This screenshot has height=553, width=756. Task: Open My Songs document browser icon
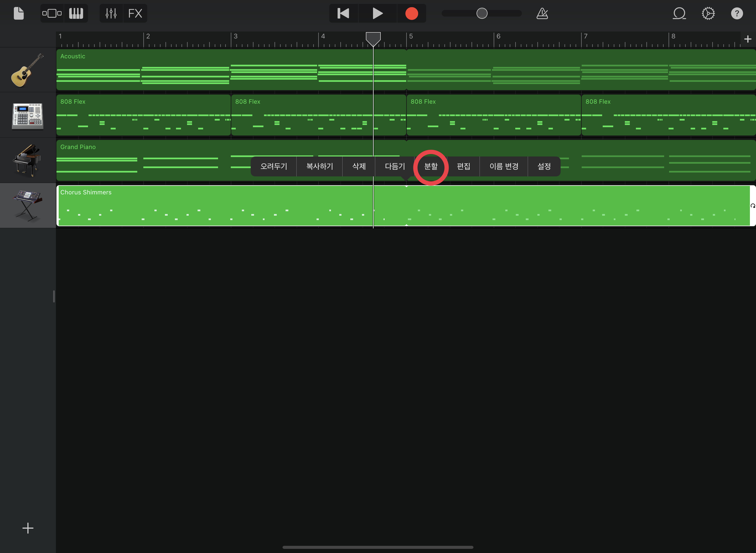(x=19, y=13)
